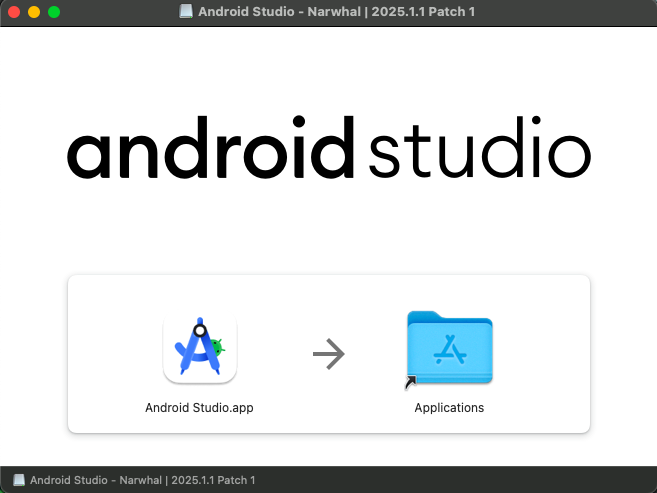657x493 pixels.
Task: Select the Applications folder shortcut
Action: point(449,348)
